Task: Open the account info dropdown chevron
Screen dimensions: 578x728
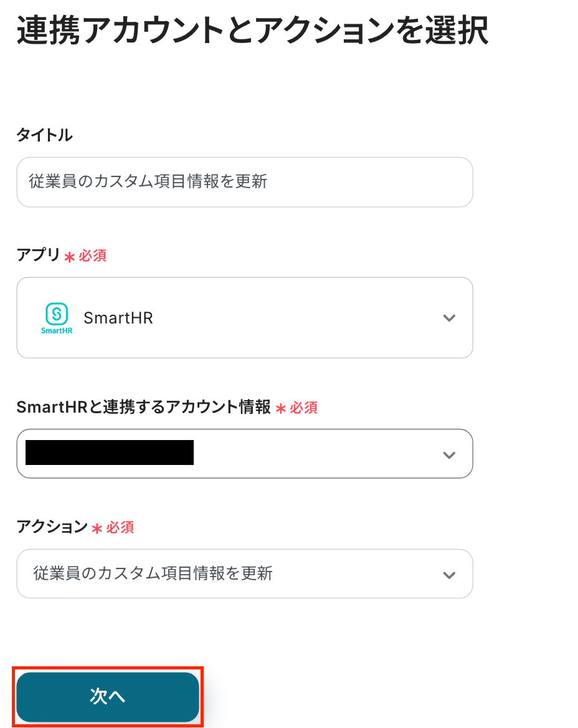Action: pyautogui.click(x=449, y=455)
